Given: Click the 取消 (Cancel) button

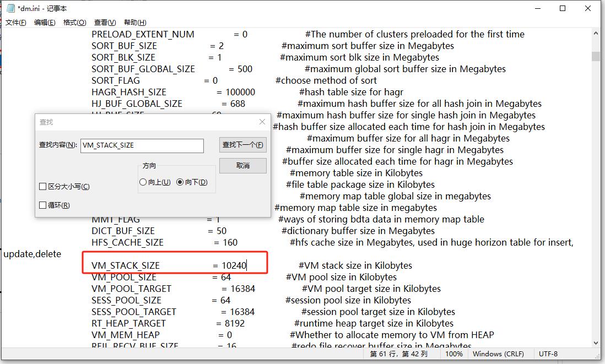Looking at the screenshot, I should tap(242, 165).
